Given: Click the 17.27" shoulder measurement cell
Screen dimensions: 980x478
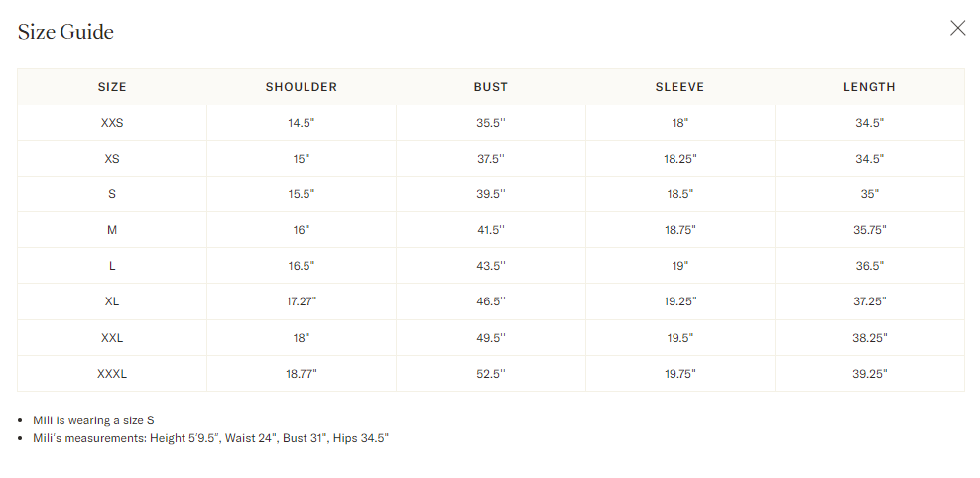Looking at the screenshot, I should tap(302, 301).
